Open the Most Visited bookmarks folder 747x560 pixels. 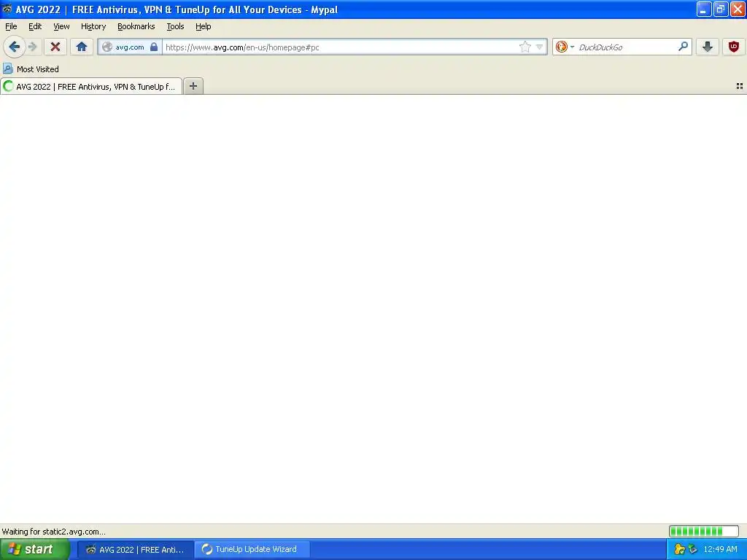click(31, 69)
